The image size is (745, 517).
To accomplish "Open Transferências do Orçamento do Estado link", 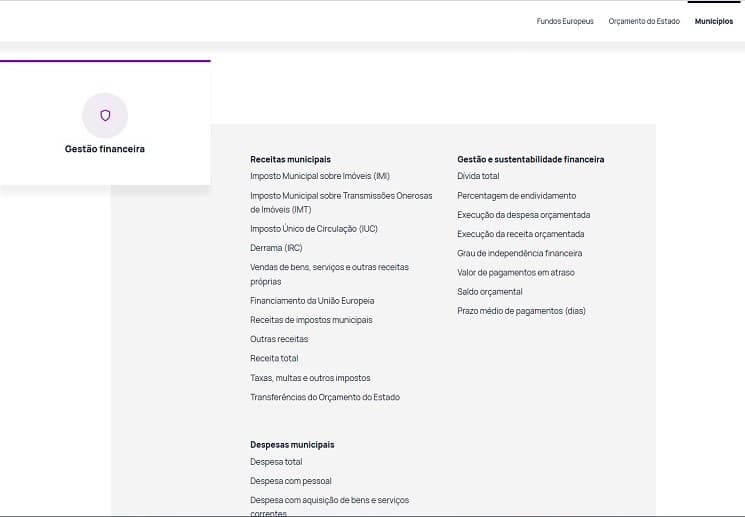I will [x=325, y=397].
